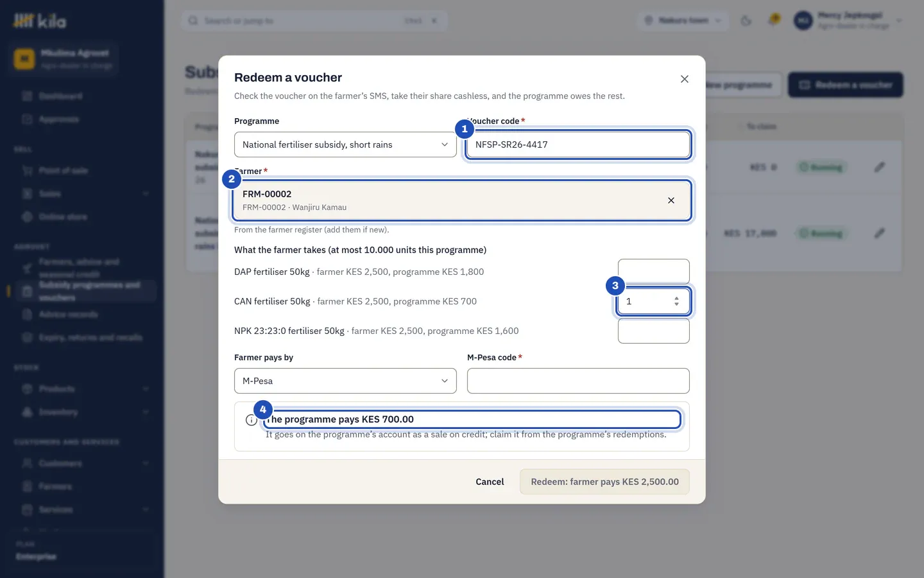
Task: Open the Programme dropdown
Action: tap(345, 144)
